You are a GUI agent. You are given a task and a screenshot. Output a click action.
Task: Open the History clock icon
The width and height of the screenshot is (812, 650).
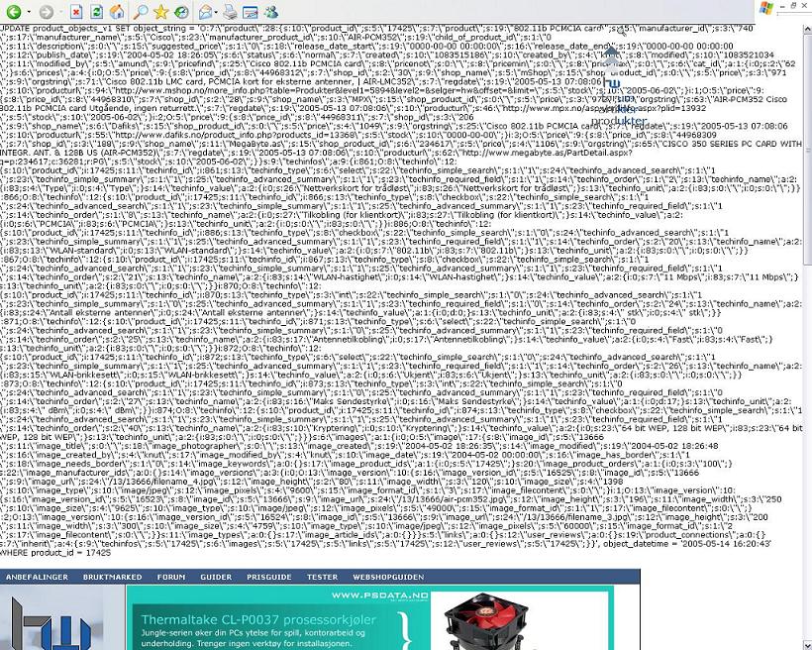(181, 12)
